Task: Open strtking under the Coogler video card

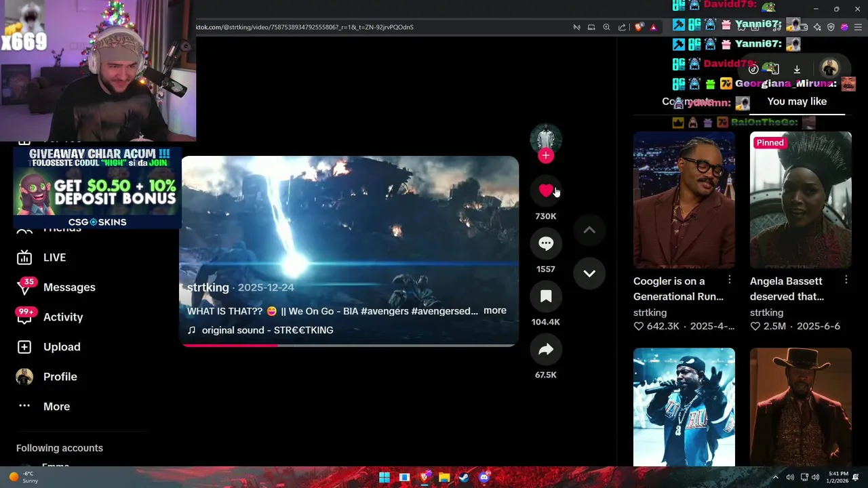Action: click(x=650, y=312)
